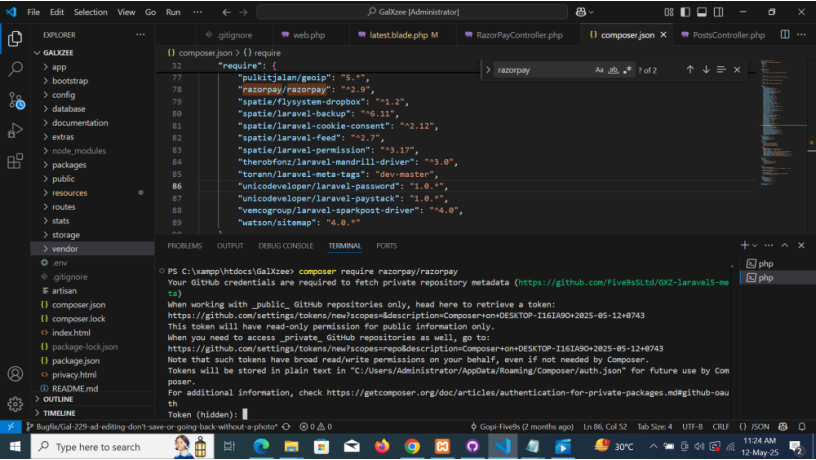Open the Run menu
Screen dimensions: 816x460
(x=173, y=12)
